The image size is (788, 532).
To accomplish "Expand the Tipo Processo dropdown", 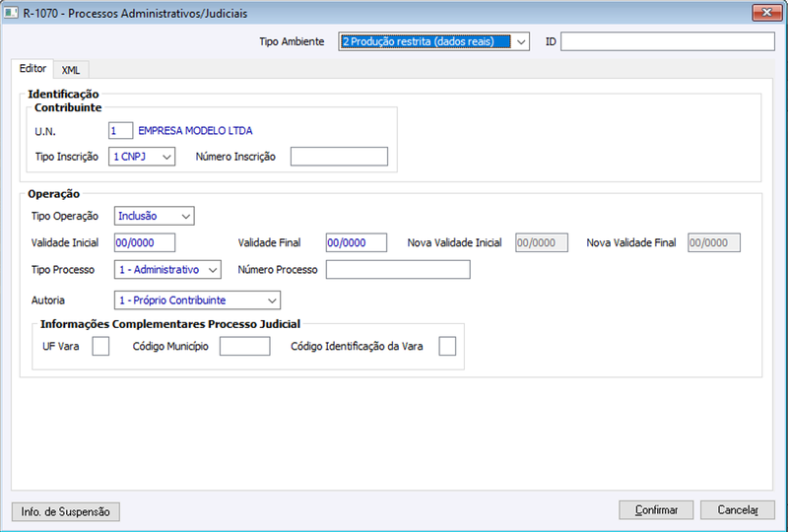I will point(167,270).
